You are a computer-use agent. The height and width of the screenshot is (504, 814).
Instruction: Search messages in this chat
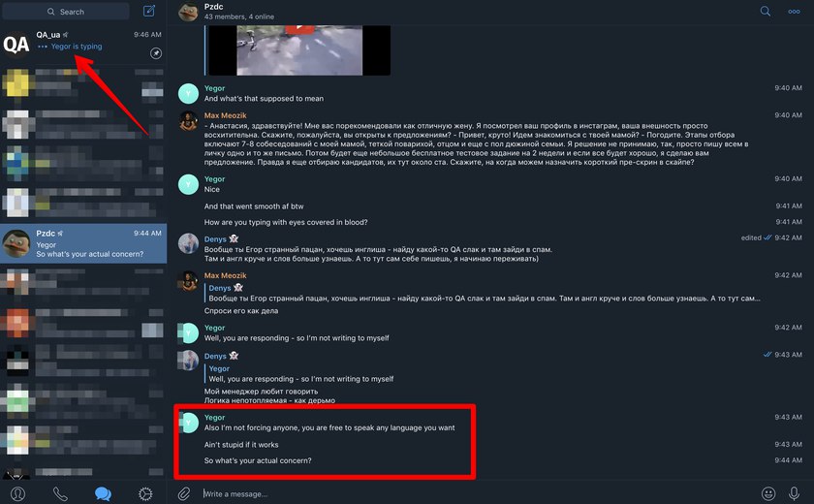(766, 11)
